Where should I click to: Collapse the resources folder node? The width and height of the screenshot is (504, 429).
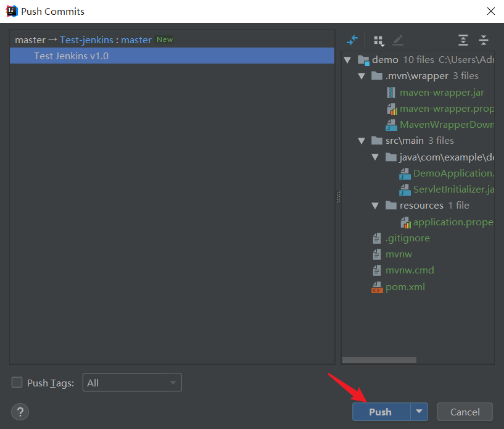[x=376, y=205]
